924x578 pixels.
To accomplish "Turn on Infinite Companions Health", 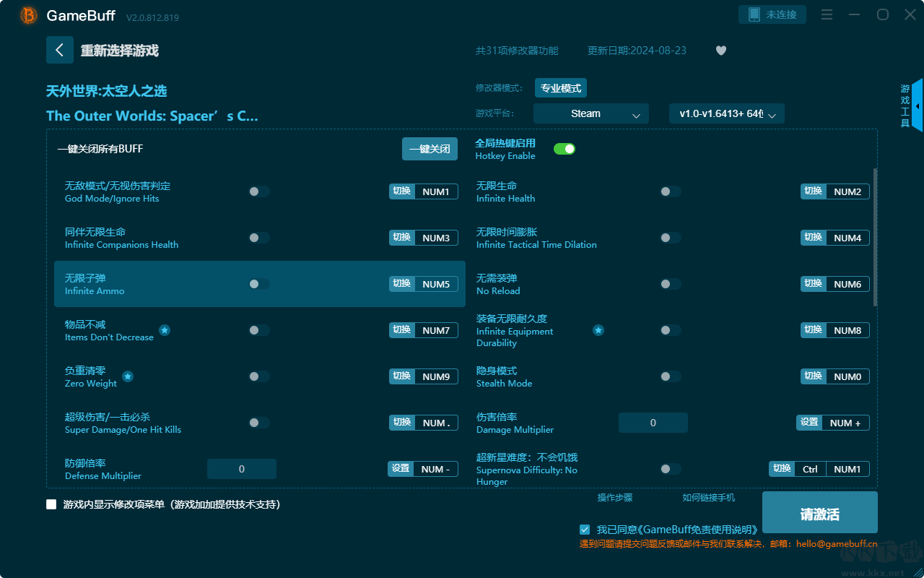I will tap(259, 238).
